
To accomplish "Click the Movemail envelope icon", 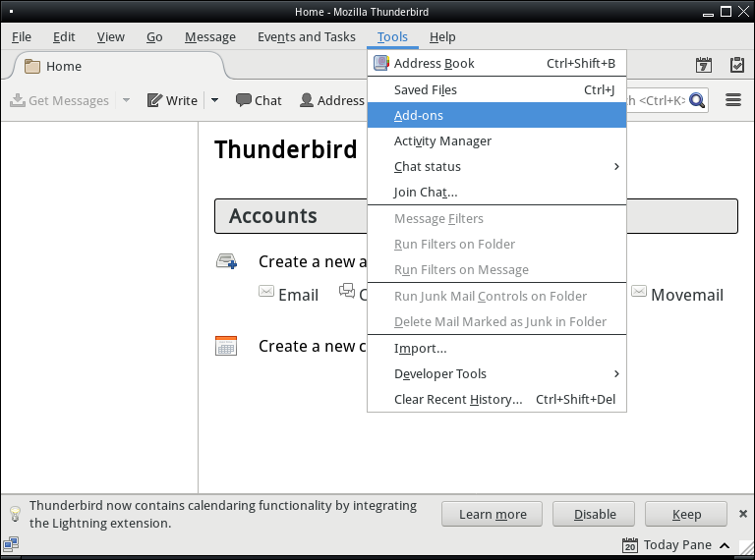I will (639, 291).
